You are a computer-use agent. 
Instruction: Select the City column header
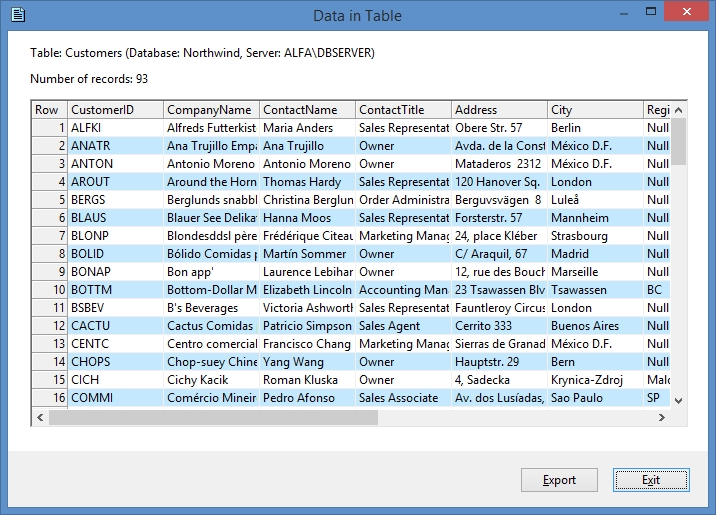coord(595,110)
